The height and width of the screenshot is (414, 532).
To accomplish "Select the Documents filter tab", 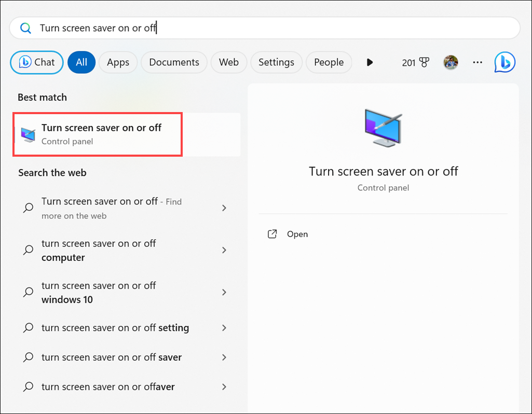I will click(174, 62).
